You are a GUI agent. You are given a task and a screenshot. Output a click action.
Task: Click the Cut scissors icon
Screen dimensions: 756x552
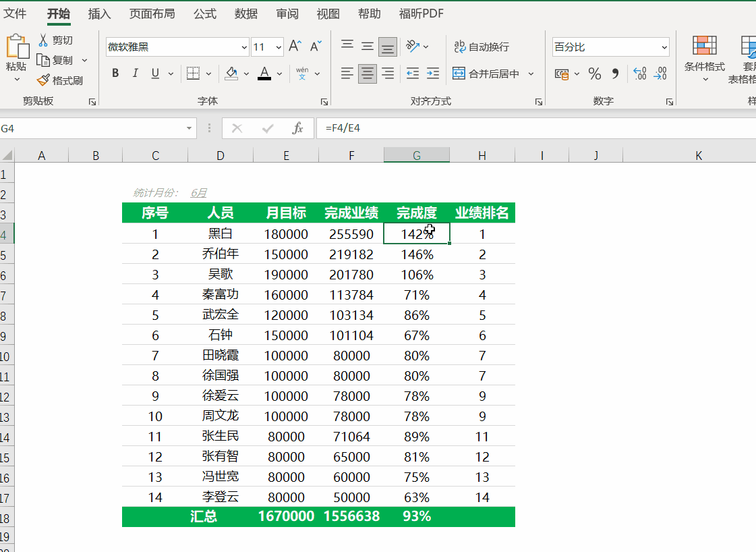pyautogui.click(x=43, y=40)
